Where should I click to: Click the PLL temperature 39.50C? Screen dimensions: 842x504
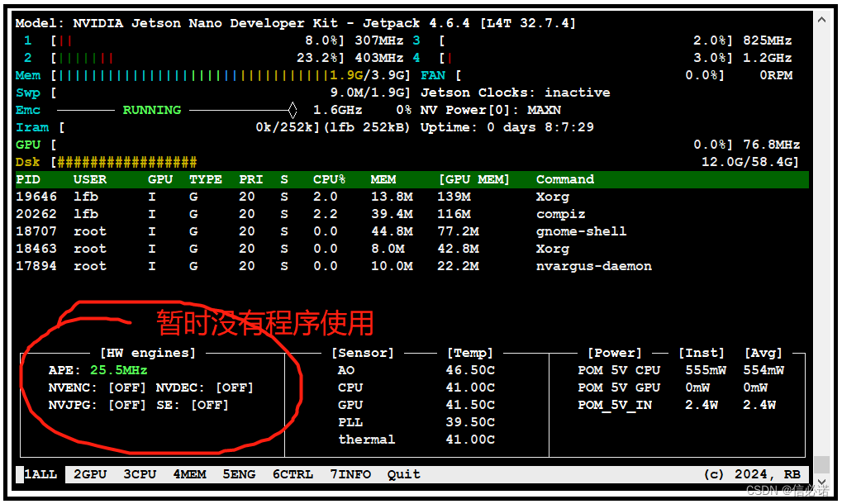[x=470, y=422]
